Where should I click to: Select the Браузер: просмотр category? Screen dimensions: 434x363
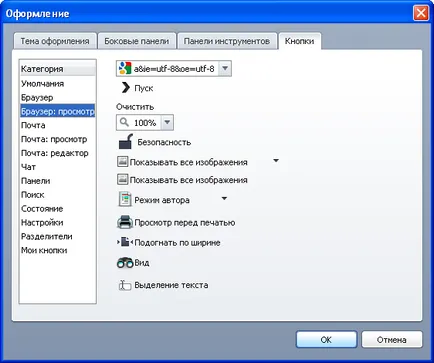point(57,111)
